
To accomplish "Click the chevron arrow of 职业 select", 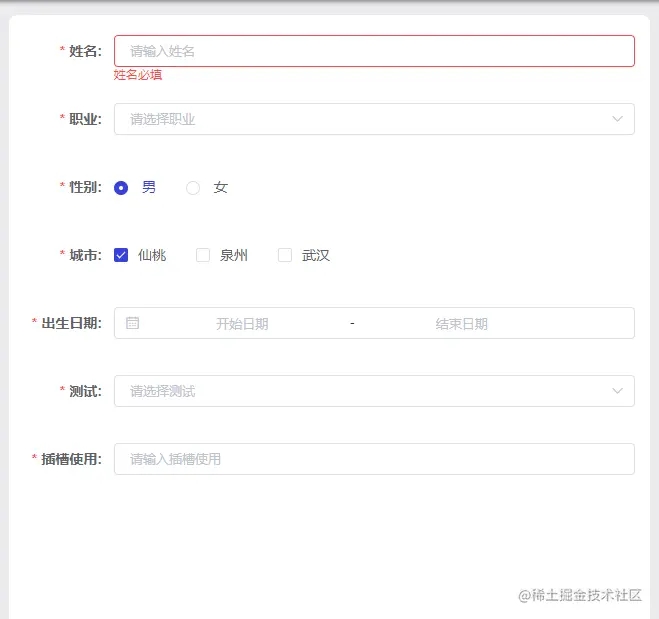I will pos(617,119).
